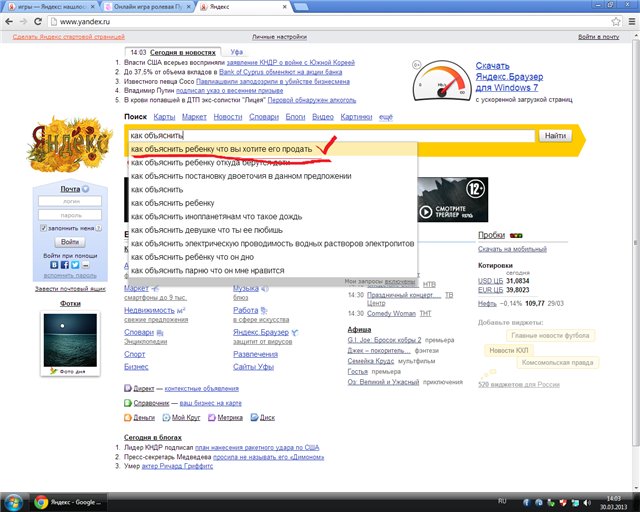Open the 'Маркет' search tab

click(194, 117)
